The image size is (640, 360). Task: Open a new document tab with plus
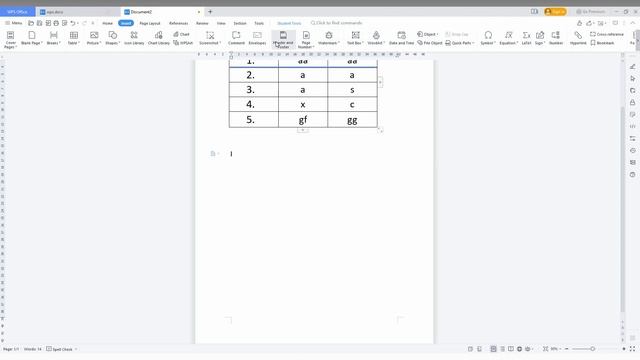(x=210, y=12)
